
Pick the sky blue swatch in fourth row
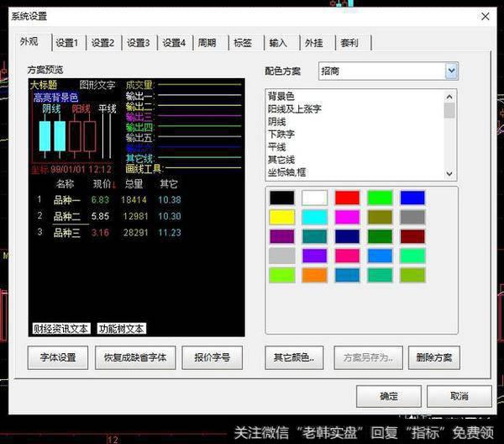point(380,256)
